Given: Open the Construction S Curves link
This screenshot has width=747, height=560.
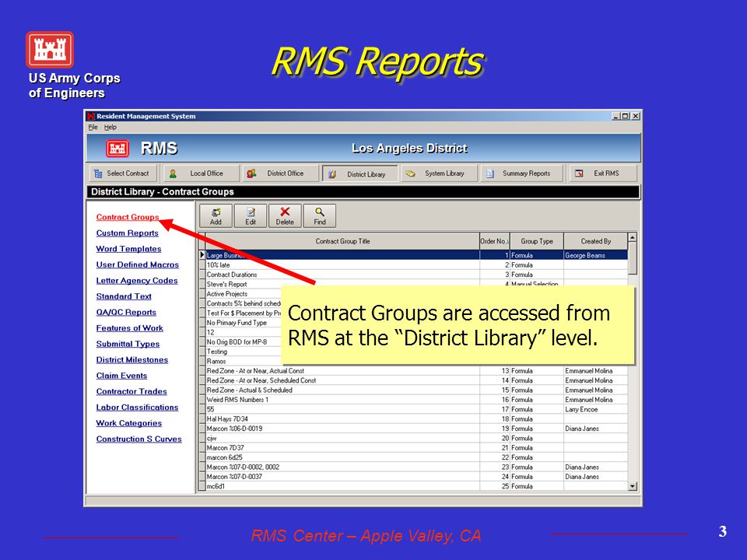Looking at the screenshot, I should 139,439.
